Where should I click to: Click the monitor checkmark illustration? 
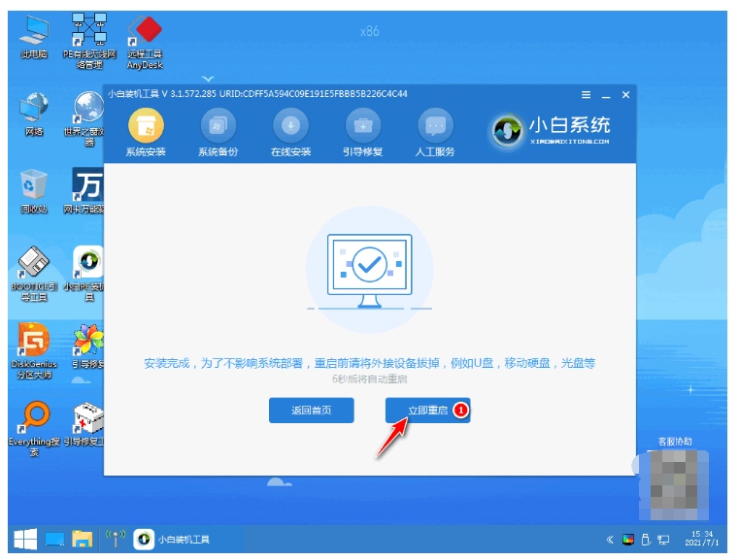(369, 271)
